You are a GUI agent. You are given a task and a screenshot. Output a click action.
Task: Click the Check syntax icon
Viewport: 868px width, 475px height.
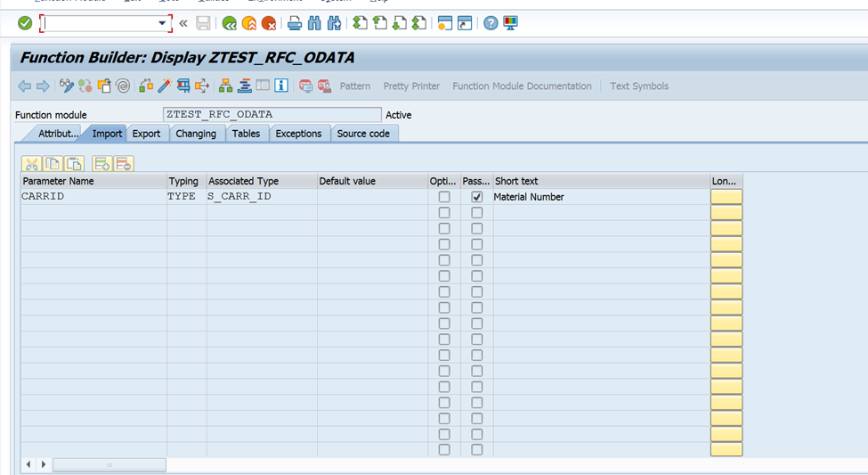146,86
